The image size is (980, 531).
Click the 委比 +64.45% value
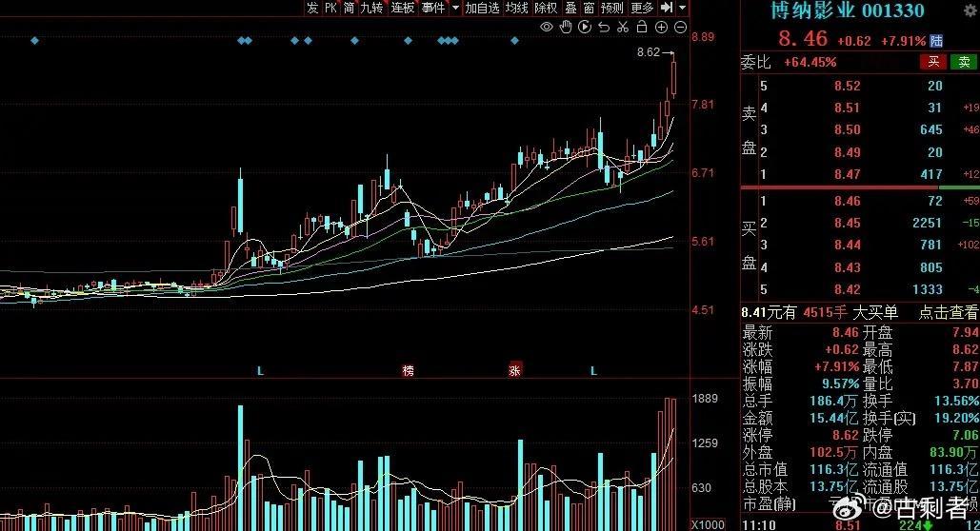[810, 62]
